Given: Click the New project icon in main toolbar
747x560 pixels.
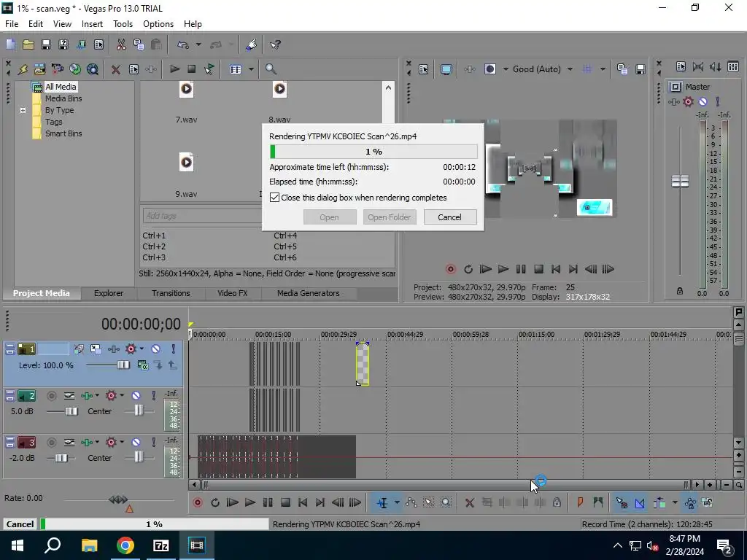Looking at the screenshot, I should tap(10, 44).
